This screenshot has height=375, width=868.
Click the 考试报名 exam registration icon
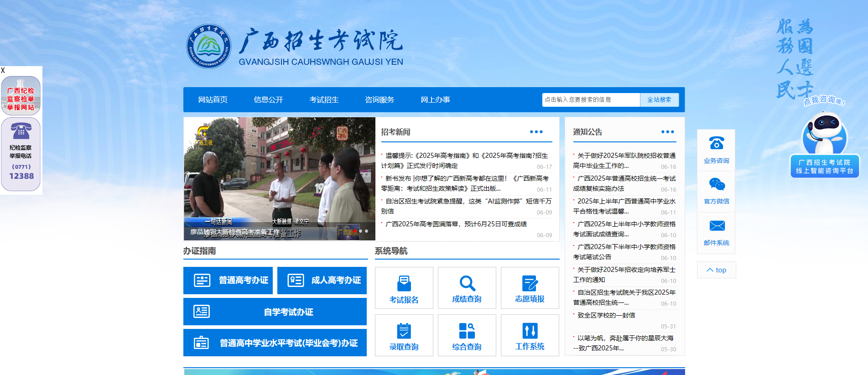(404, 284)
